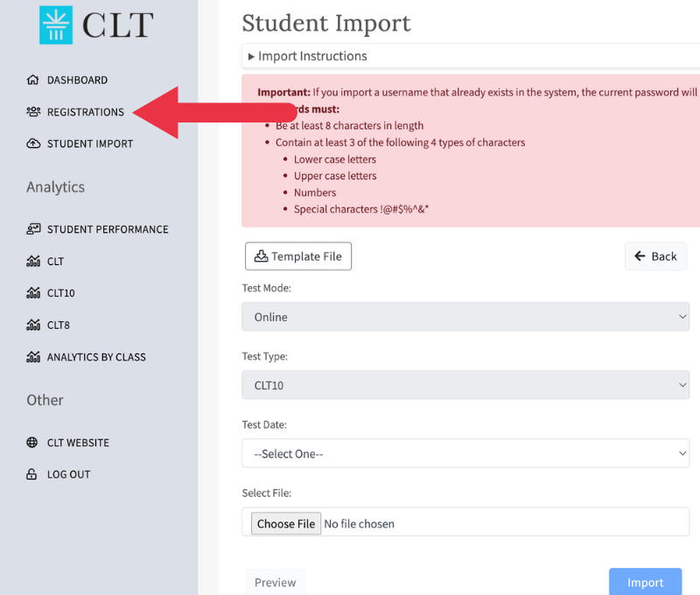The width and height of the screenshot is (700, 595).
Task: Click the Back button
Action: 655,256
